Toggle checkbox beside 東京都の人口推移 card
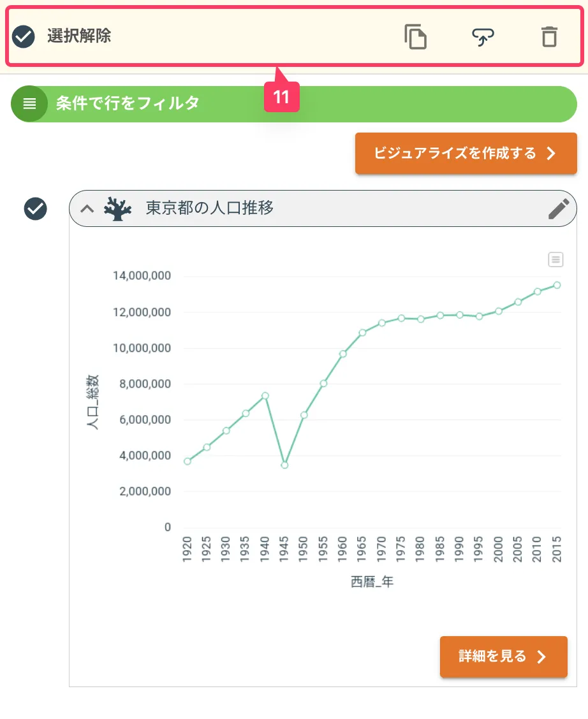 tap(35, 208)
